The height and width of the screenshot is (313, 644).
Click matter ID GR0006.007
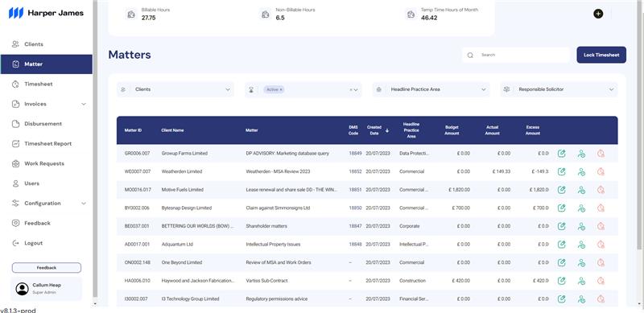coord(137,154)
